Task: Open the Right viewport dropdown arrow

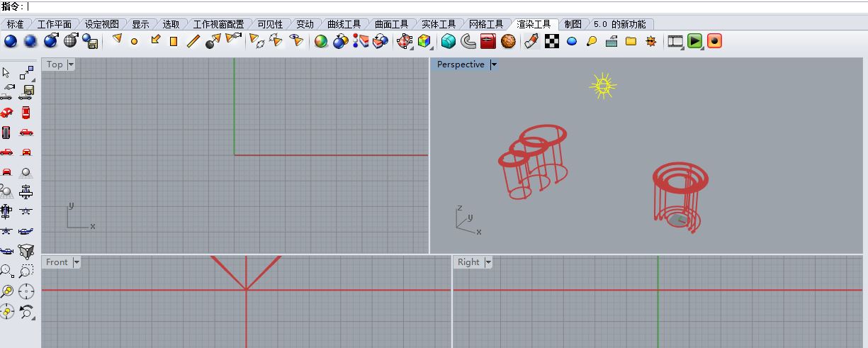Action: click(488, 262)
